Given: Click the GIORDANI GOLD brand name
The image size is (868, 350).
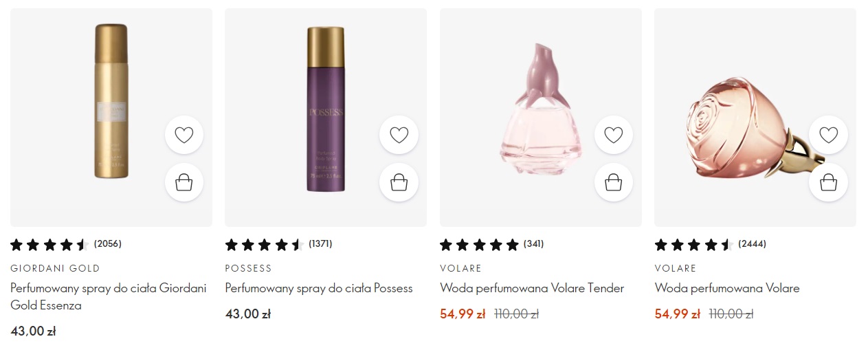Looking at the screenshot, I should [x=55, y=268].
